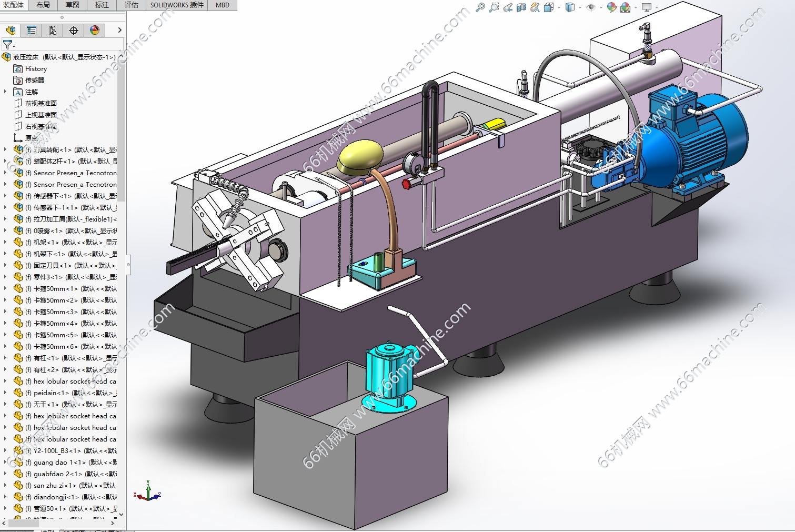795x532 pixels.
Task: Switch to DimXpertManager tab
Action: tap(74, 30)
